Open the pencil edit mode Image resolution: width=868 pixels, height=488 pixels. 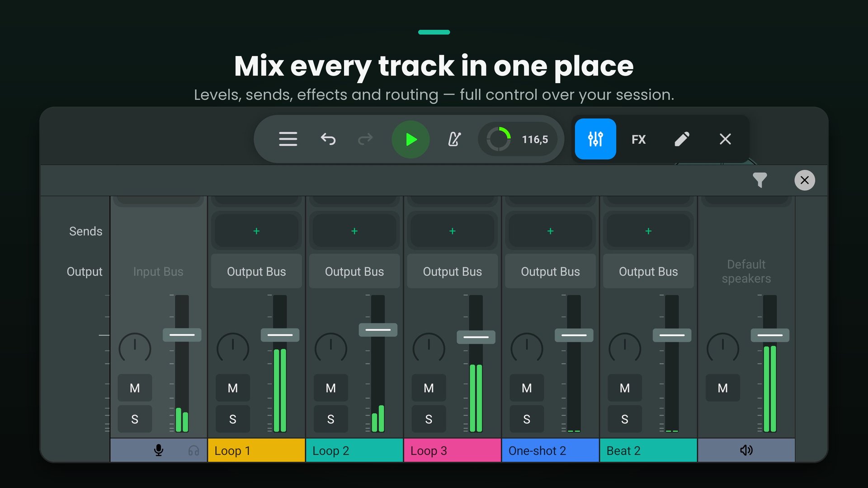pos(682,139)
